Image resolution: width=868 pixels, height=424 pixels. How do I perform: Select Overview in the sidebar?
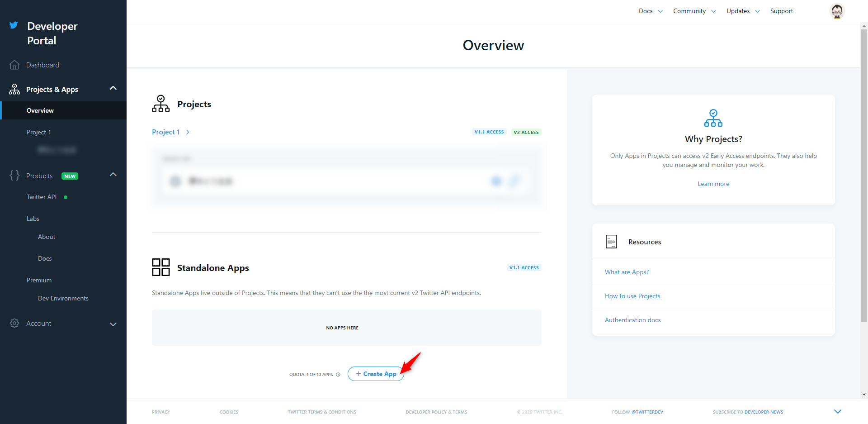pos(40,110)
